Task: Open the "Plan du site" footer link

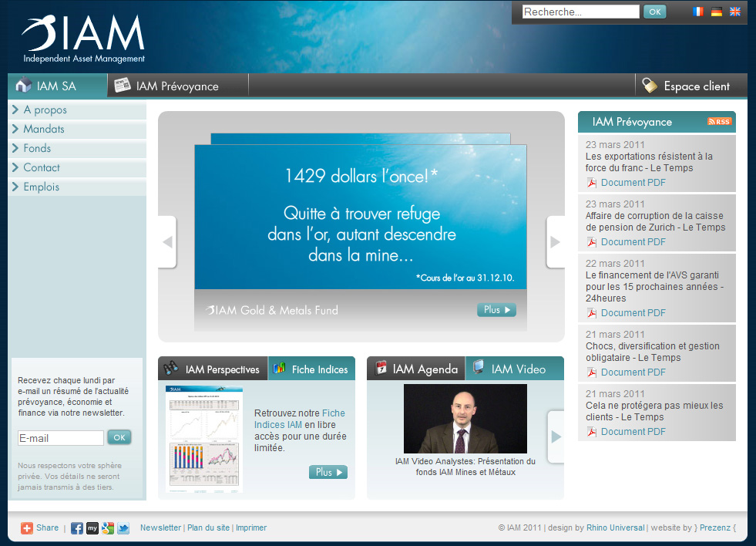Action: (x=208, y=527)
